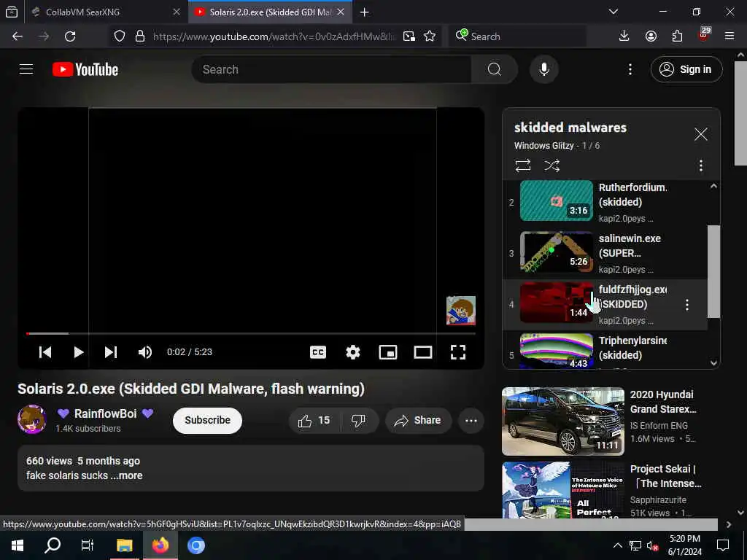
Task: Share the Solaris 2.0.exe video
Action: tap(418, 421)
